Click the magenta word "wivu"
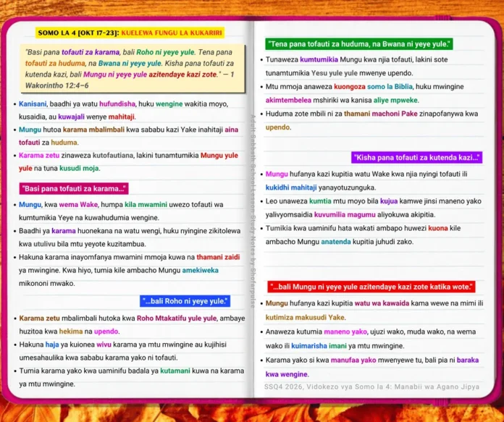This screenshot has height=422, width=504. (x=104, y=345)
